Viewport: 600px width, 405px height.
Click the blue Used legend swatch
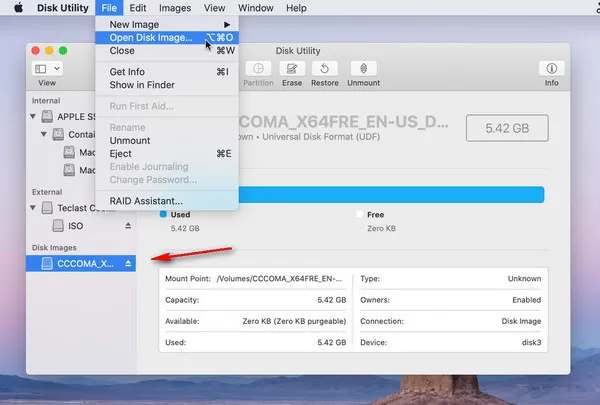163,214
